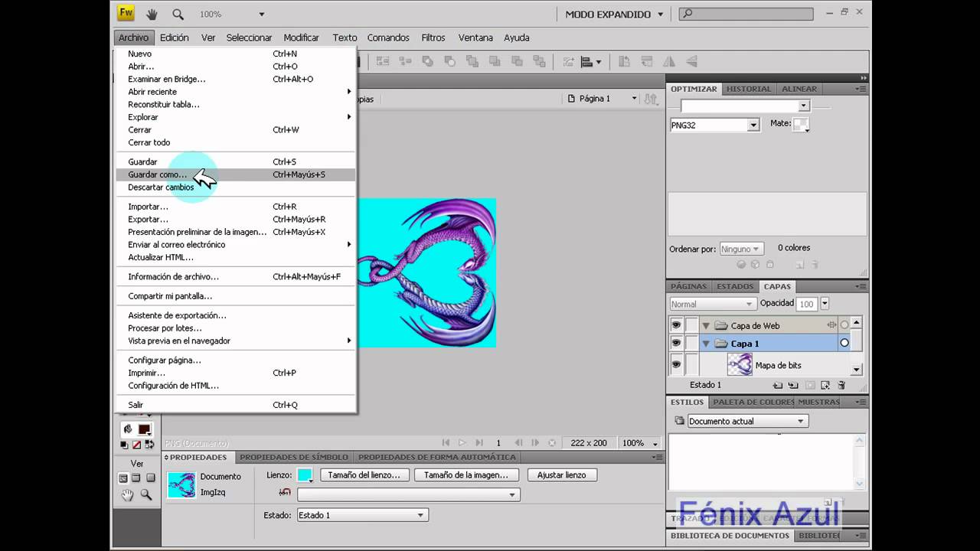Click the Send to back toolbar icon
This screenshot has width=980, height=551.
click(x=539, y=61)
